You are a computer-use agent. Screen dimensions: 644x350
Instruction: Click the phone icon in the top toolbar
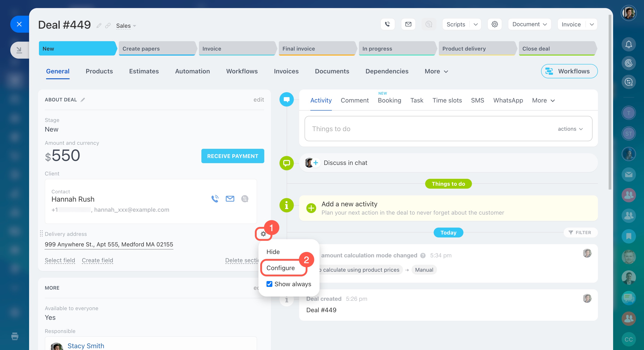click(388, 24)
